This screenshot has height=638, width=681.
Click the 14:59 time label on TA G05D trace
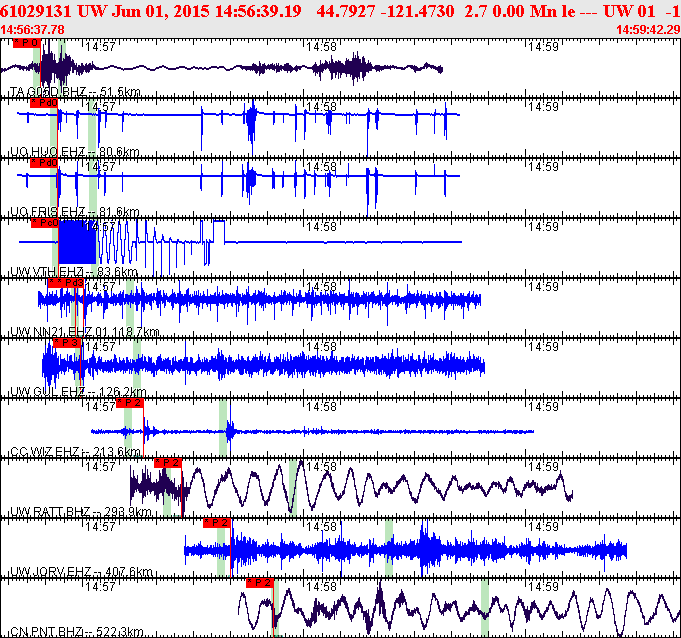coord(543,46)
